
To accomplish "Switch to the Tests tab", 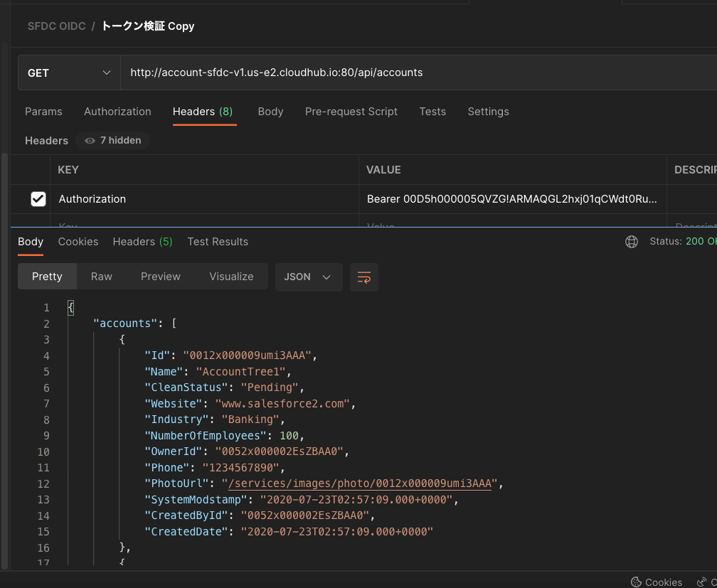I will click(432, 112).
